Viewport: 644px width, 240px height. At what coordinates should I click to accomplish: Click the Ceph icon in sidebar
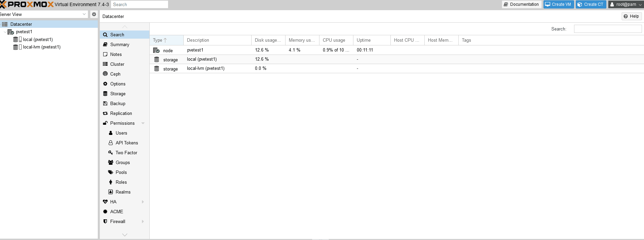click(x=105, y=74)
